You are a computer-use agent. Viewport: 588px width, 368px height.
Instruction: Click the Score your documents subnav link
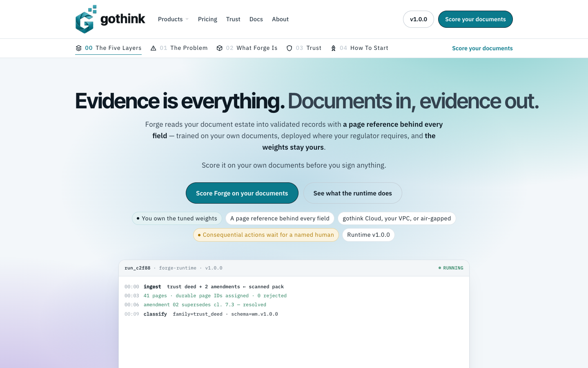(482, 48)
